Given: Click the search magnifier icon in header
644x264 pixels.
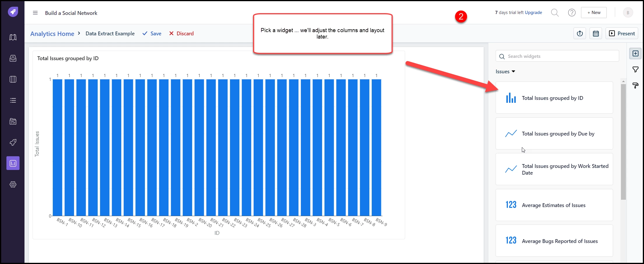Looking at the screenshot, I should [555, 13].
